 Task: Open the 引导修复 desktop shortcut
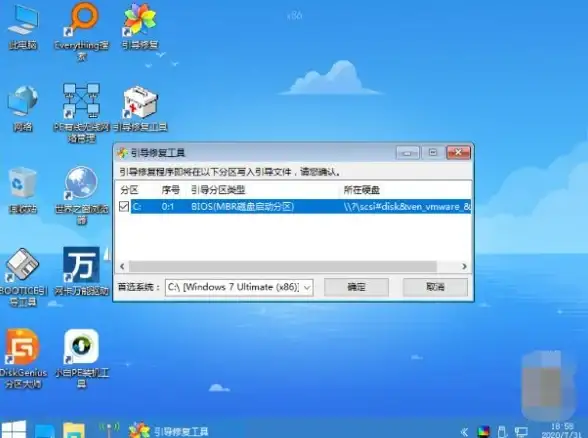click(x=140, y=26)
